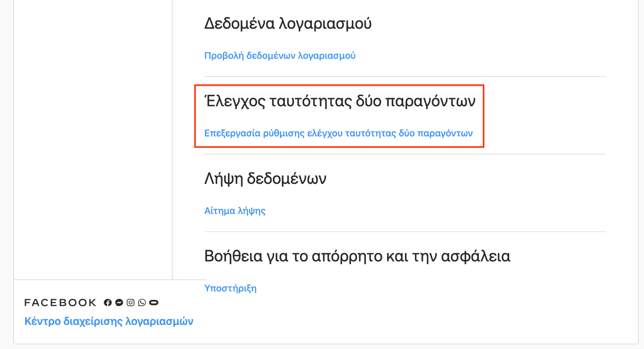The image size is (644, 349).
Task: Open the Υποστήριξη link
Action: (x=230, y=288)
